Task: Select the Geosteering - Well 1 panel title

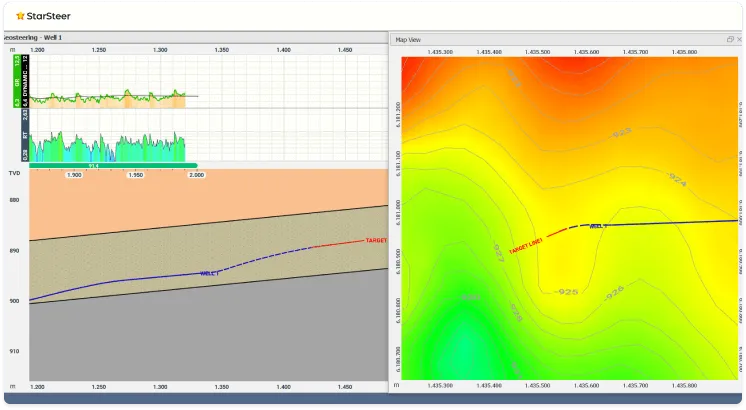Action: [32, 37]
